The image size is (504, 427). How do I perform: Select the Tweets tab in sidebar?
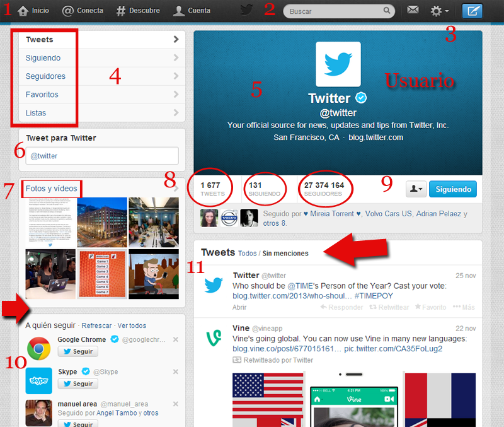[x=102, y=40]
